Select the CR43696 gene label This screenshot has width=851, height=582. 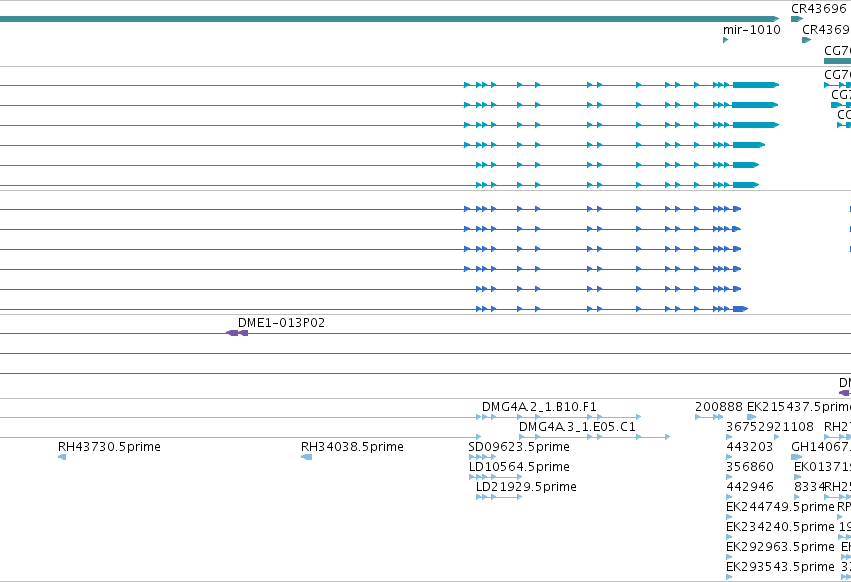tap(818, 9)
